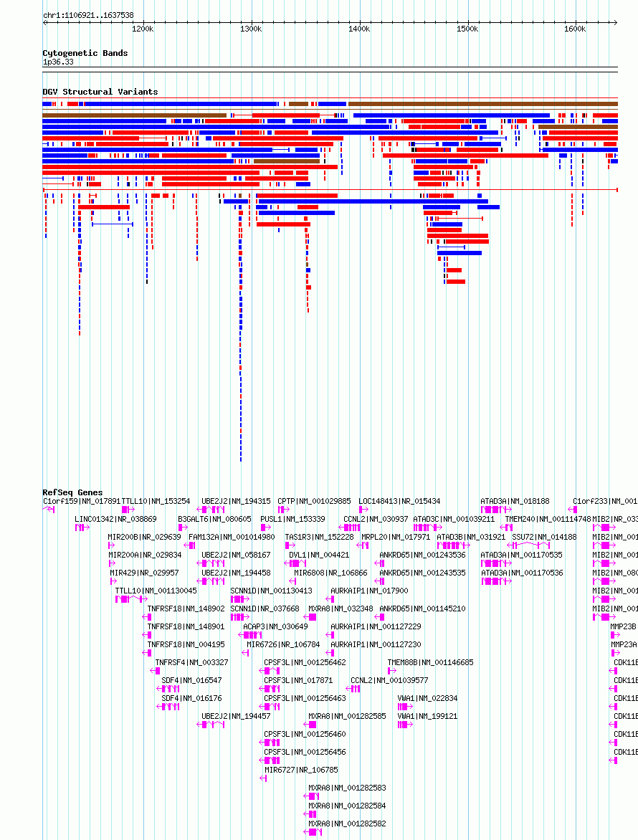
Task: Click the B3GALT6|NM_080605 gene label
Action: coord(215,519)
